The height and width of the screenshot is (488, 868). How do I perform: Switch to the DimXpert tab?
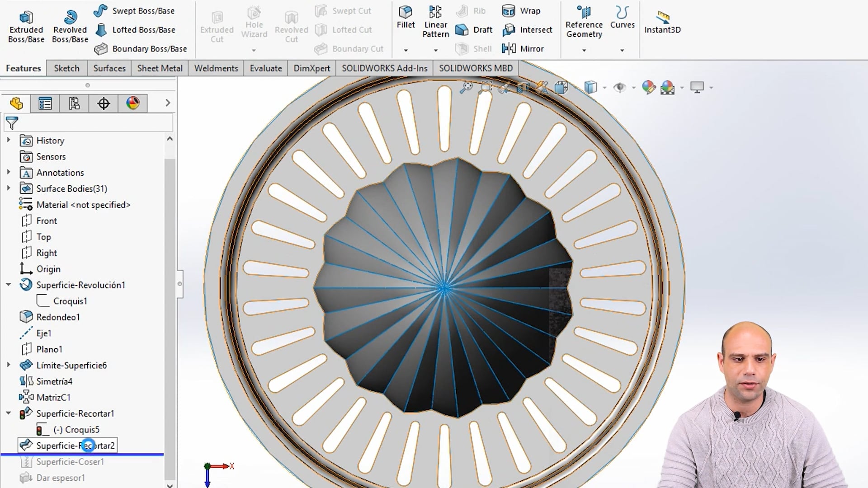click(x=312, y=68)
